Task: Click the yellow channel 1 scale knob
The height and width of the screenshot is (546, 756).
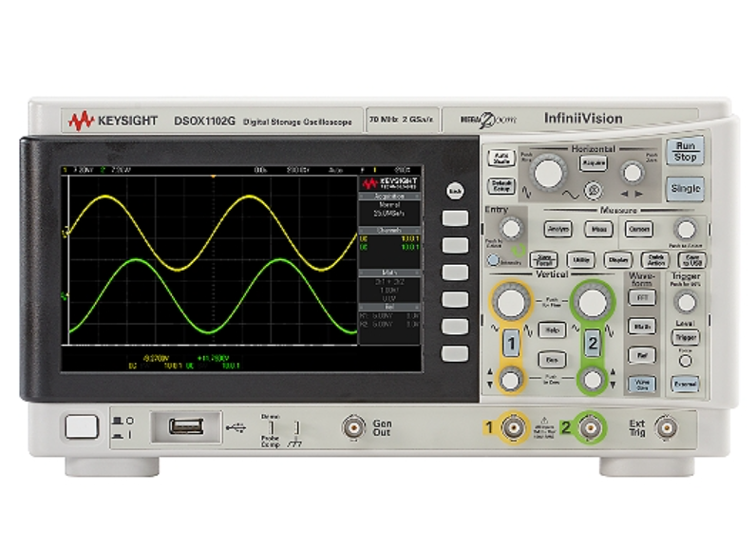Action: 511,302
